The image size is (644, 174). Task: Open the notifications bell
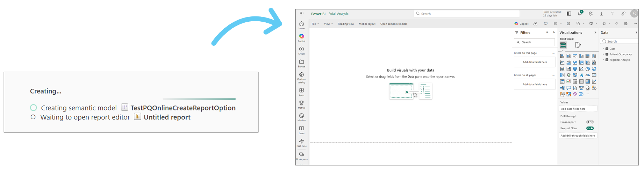point(580,14)
